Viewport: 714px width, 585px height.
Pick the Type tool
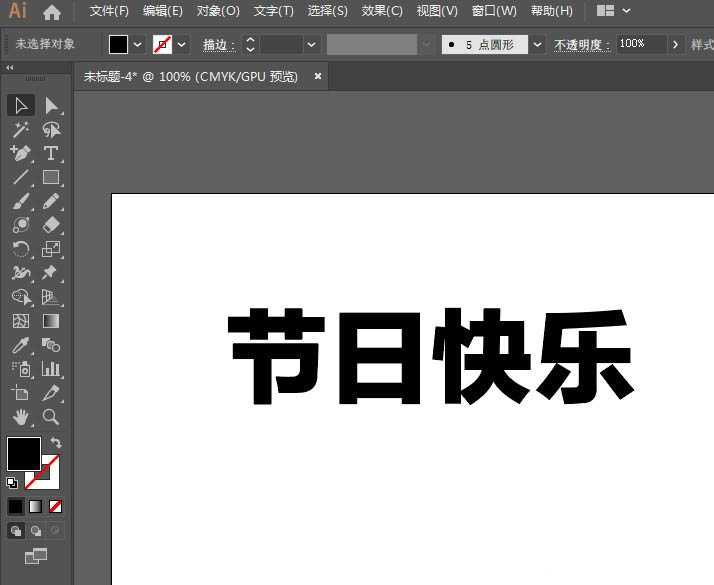[x=51, y=153]
